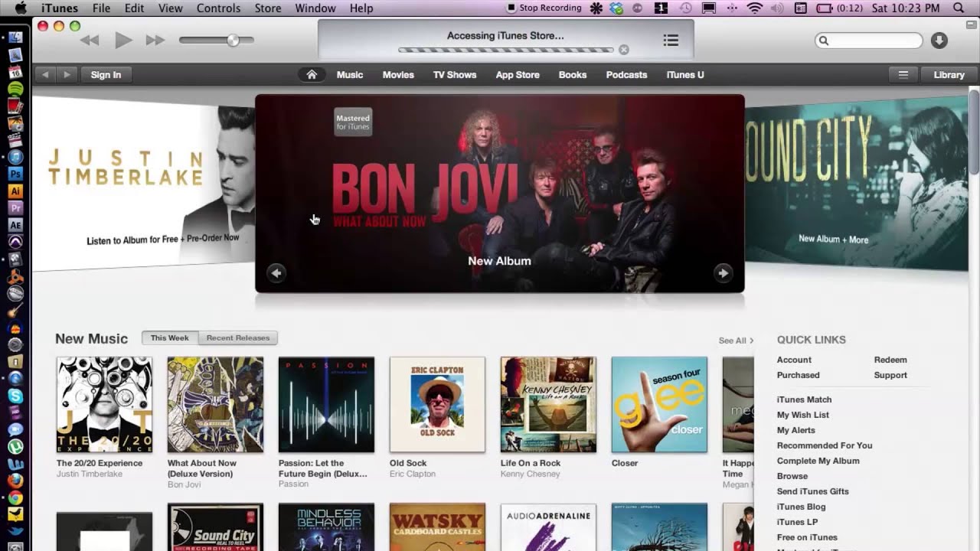This screenshot has width=980, height=551.
Task: Click the Dropbox menu bar icon
Action: pyautogui.click(x=616, y=8)
